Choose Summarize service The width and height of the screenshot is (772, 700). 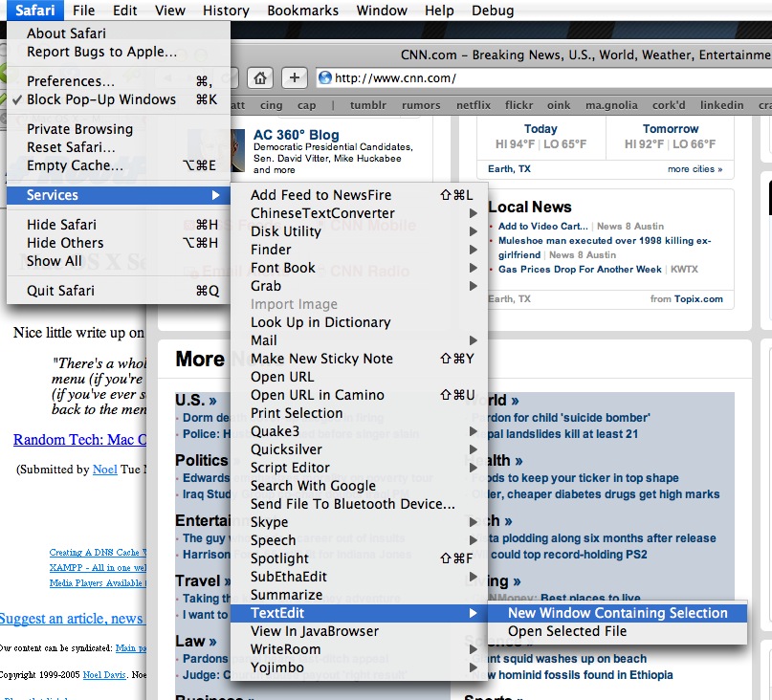[x=359, y=595]
